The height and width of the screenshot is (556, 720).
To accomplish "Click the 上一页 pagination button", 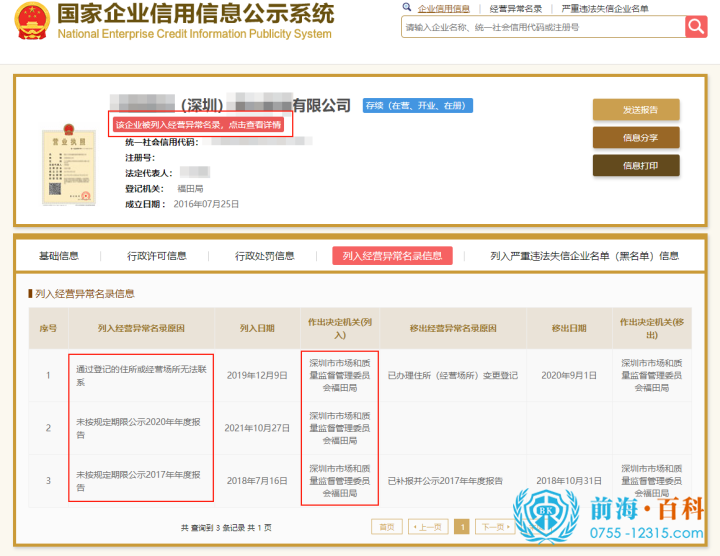I will pyautogui.click(x=428, y=527).
